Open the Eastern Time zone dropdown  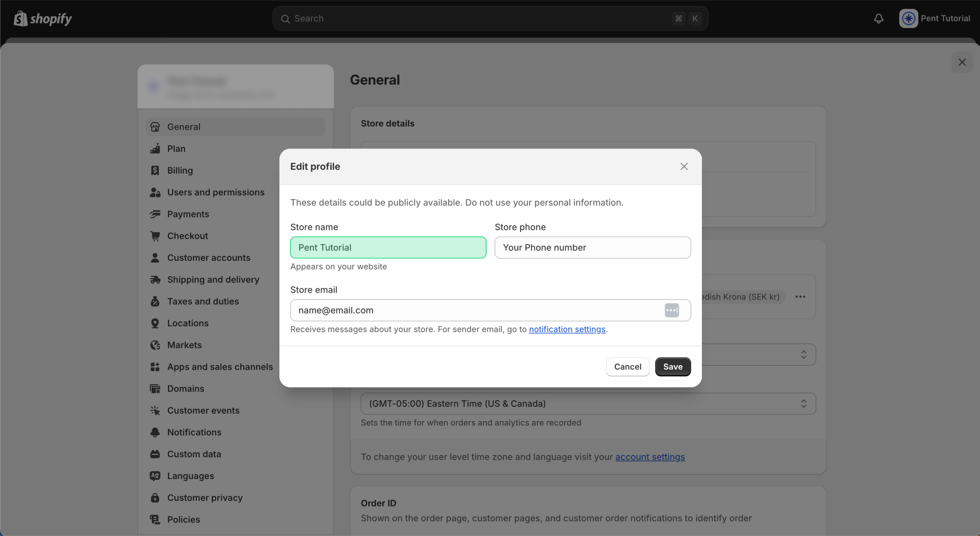588,403
